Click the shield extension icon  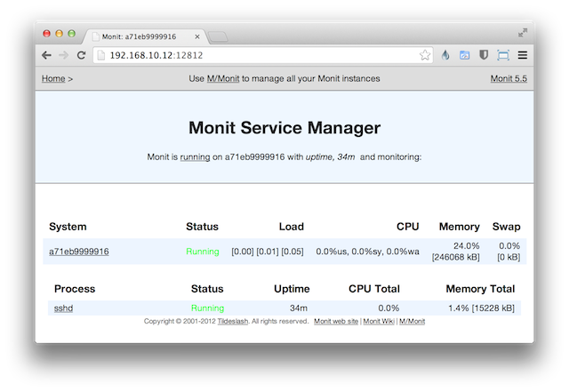484,55
